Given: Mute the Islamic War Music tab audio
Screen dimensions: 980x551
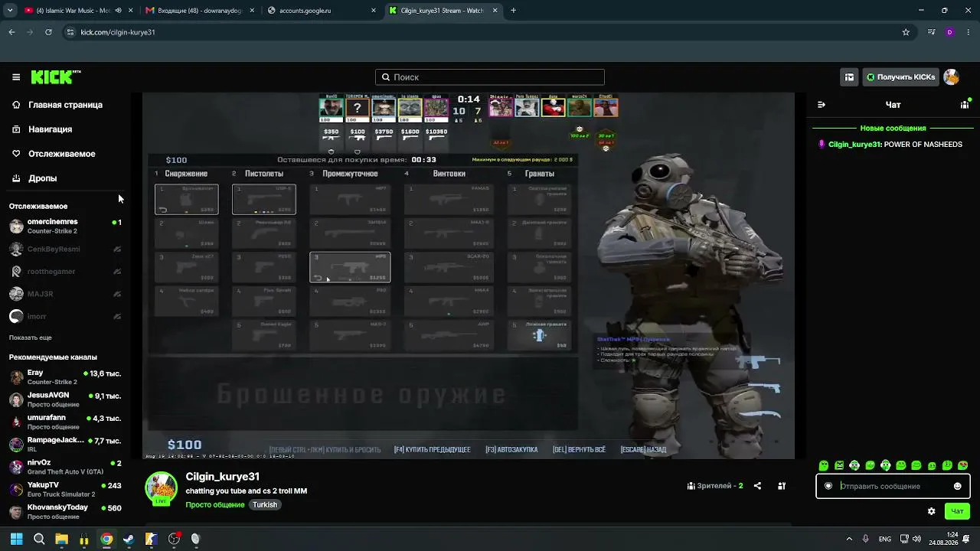Looking at the screenshot, I should (118, 11).
